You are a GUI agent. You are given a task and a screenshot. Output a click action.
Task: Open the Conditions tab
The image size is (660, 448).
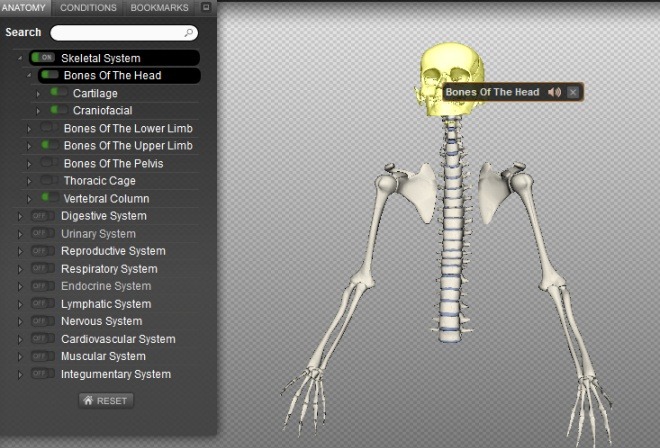(x=88, y=8)
